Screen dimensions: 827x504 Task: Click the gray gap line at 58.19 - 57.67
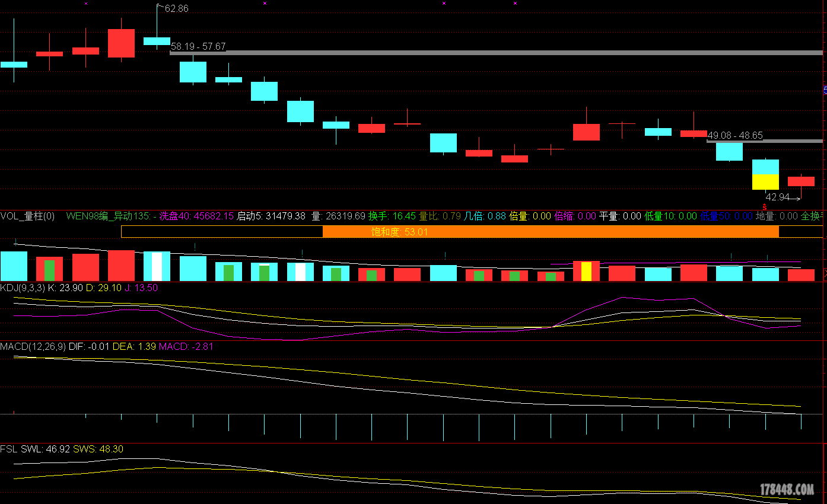pos(496,53)
